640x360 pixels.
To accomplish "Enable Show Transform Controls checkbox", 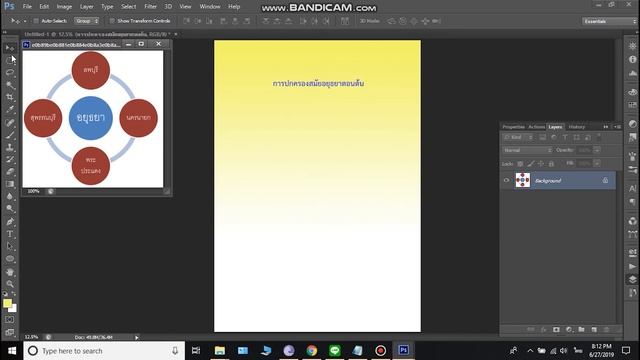I will point(111,21).
